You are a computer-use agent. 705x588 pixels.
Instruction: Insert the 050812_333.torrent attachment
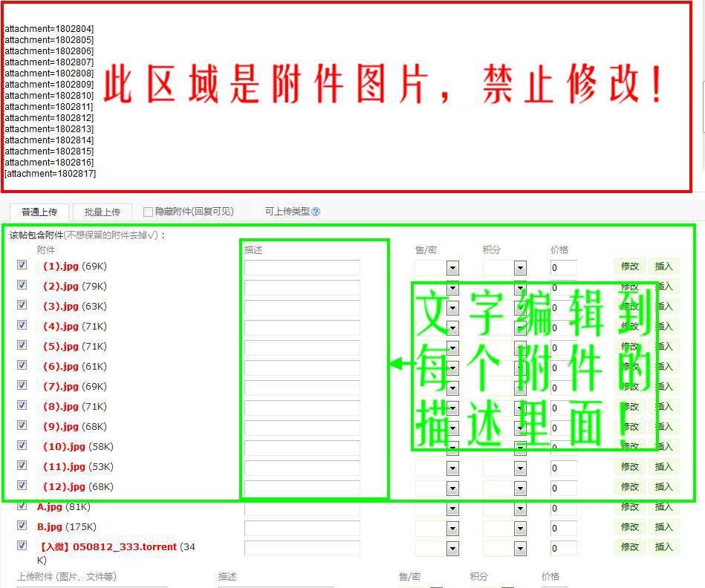click(x=663, y=546)
